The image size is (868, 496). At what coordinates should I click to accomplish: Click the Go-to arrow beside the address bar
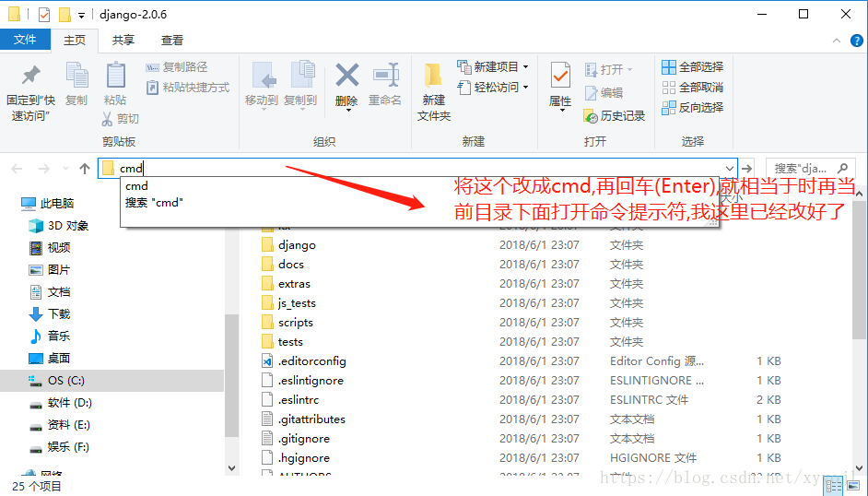(747, 169)
